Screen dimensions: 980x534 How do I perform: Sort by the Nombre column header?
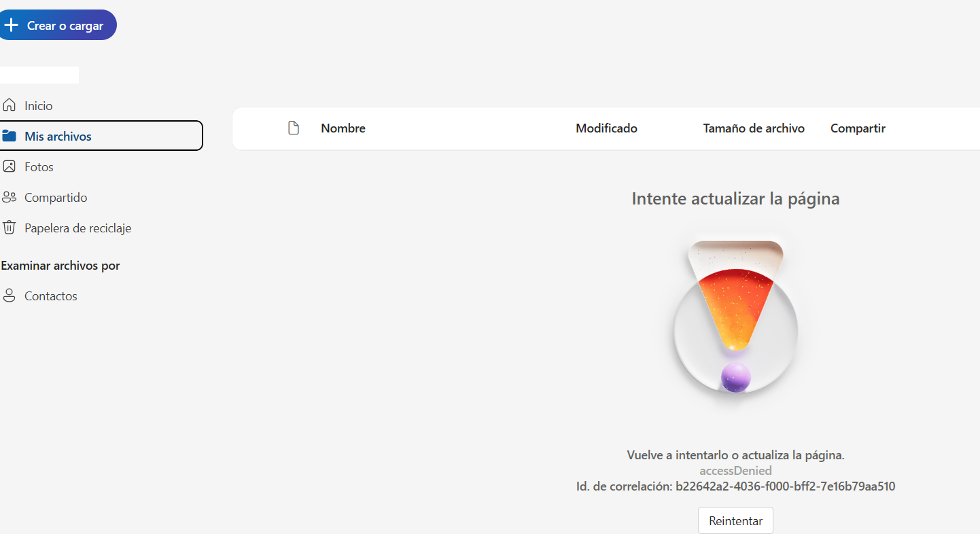343,128
